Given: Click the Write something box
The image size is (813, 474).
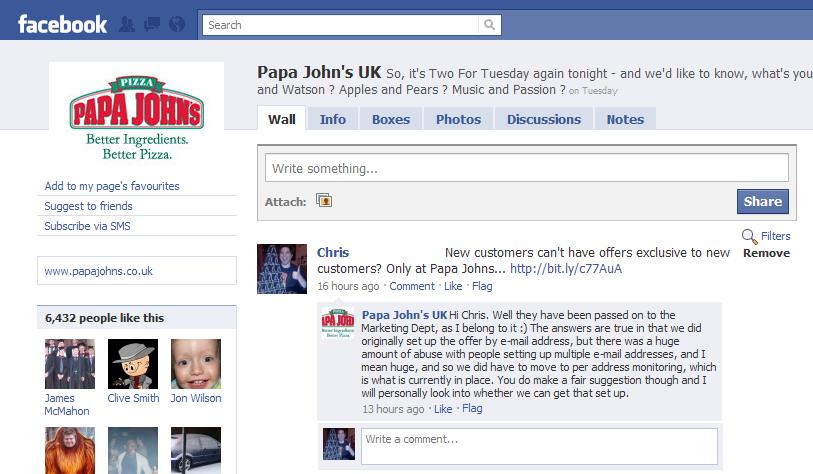Looking at the screenshot, I should (527, 168).
